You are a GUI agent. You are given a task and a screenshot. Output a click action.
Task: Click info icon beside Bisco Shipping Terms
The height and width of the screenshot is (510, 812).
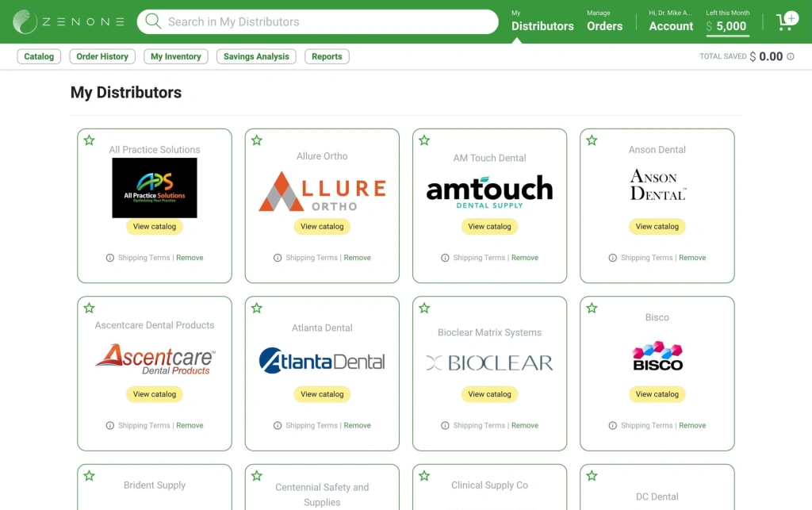click(x=612, y=426)
